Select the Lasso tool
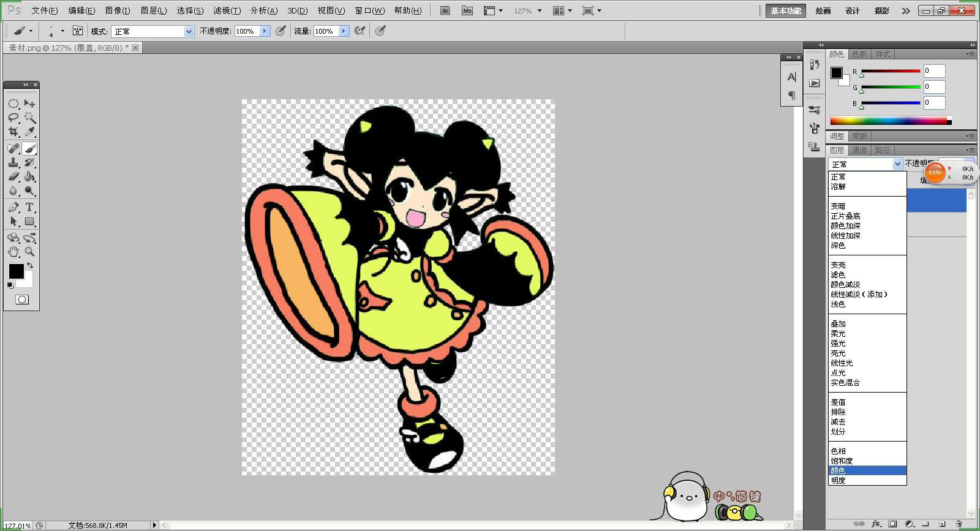This screenshot has height=531, width=980. click(x=13, y=118)
